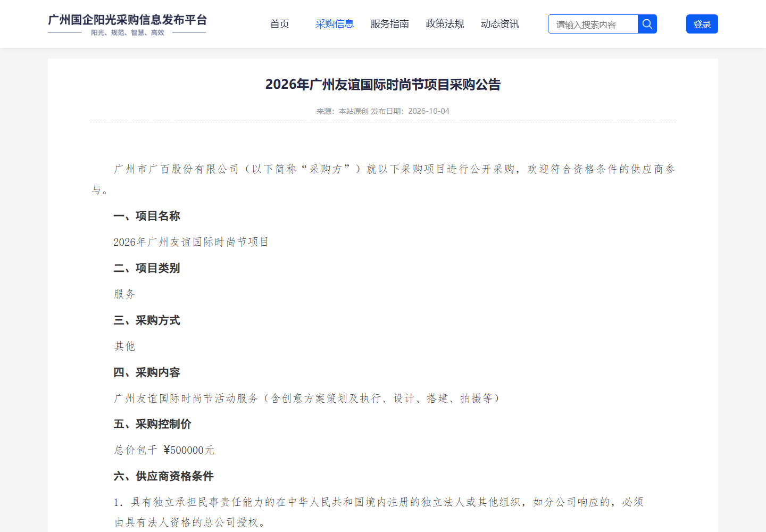The image size is (766, 532).
Task: Click the qualification line starting 1. 具有独立承担民事责任能力
Action: pyautogui.click(x=379, y=512)
